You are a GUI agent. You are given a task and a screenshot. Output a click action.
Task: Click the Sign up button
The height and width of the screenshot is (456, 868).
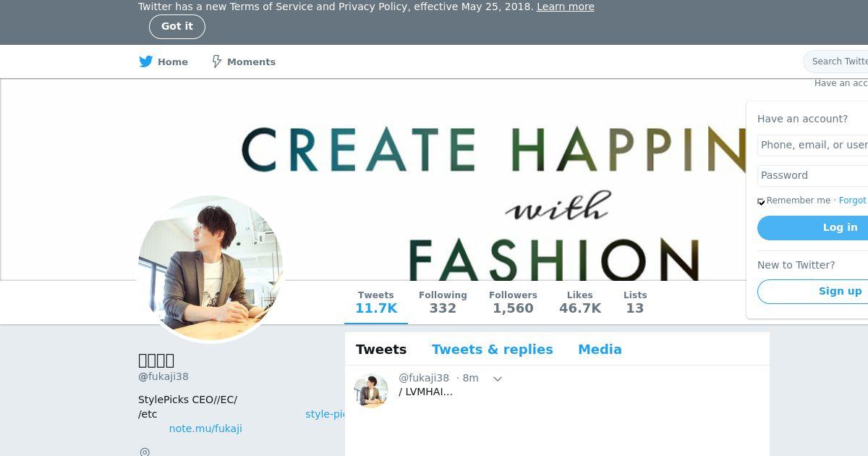point(812,291)
